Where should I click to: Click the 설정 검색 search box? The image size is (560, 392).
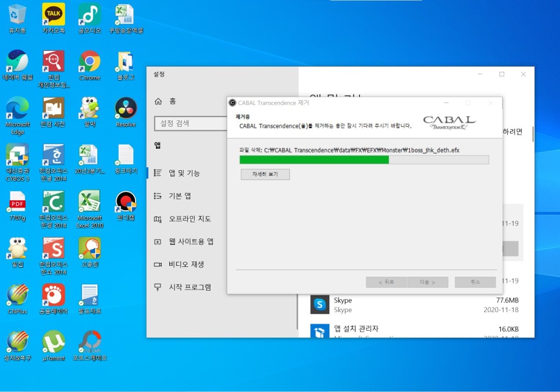coord(191,123)
